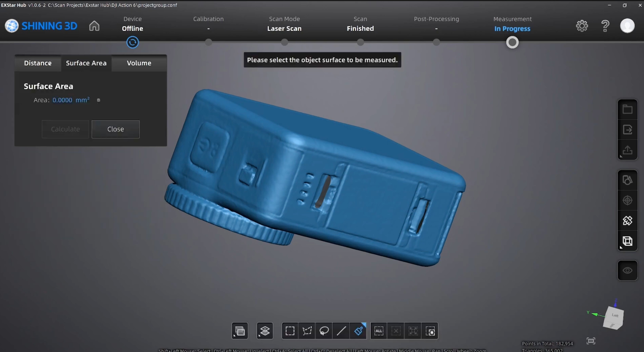Select the polygon selection tool
This screenshot has height=352, width=644.
click(307, 331)
